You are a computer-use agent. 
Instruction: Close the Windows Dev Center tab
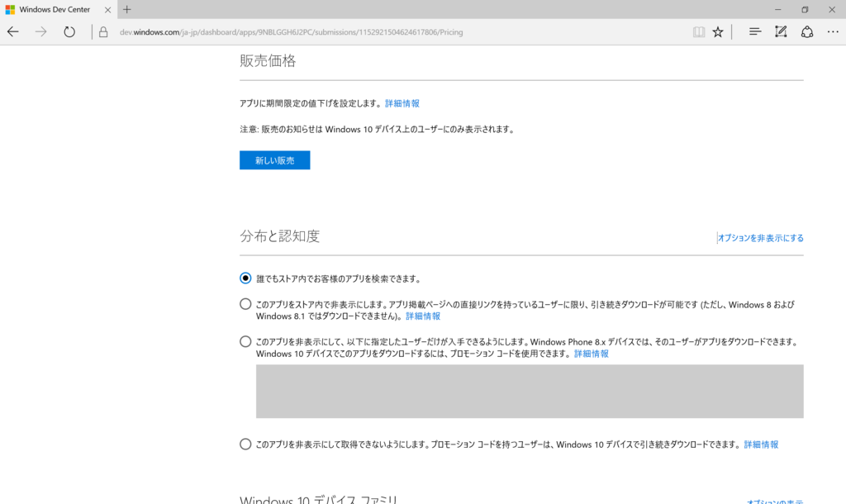107,10
